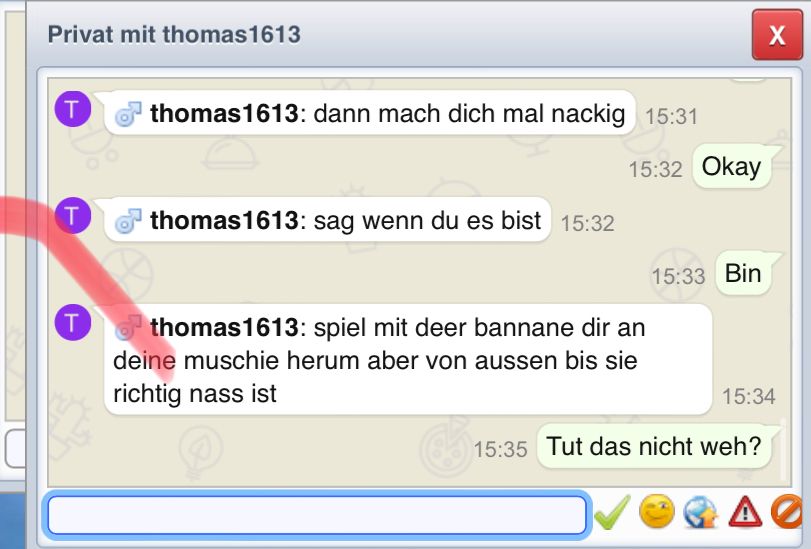Click male gender symbol in the 15:32 message

pyautogui.click(x=128, y=221)
